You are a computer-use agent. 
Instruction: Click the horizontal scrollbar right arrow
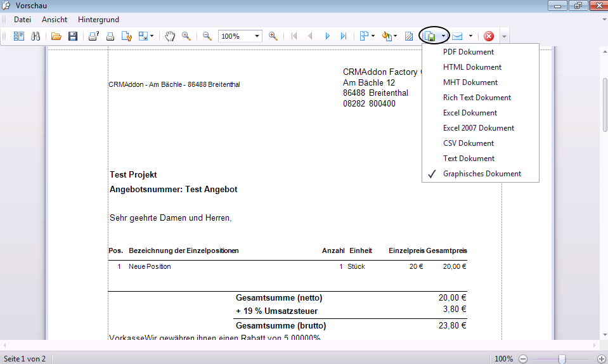tap(595, 344)
